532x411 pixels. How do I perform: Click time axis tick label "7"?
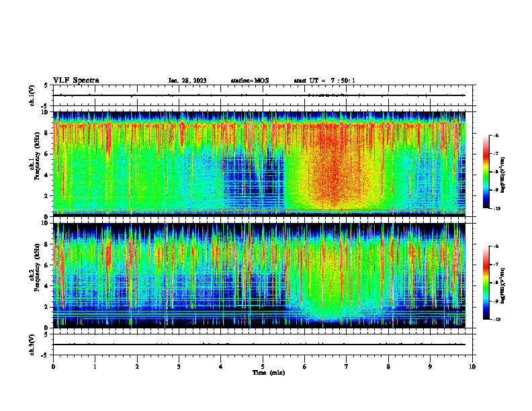coord(347,367)
